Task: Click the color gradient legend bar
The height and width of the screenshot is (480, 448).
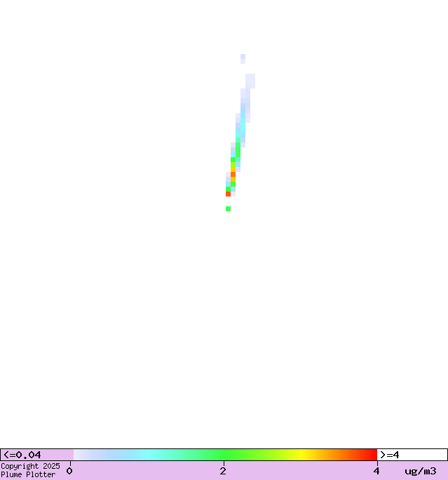Action: 225,455
